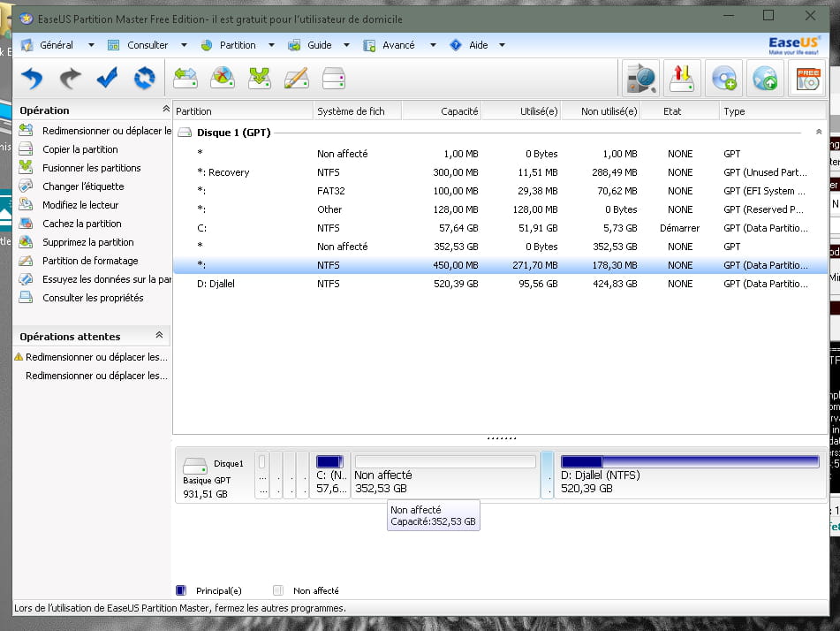
Task: Expand dropdown arrow next to Avancé
Action: point(433,45)
